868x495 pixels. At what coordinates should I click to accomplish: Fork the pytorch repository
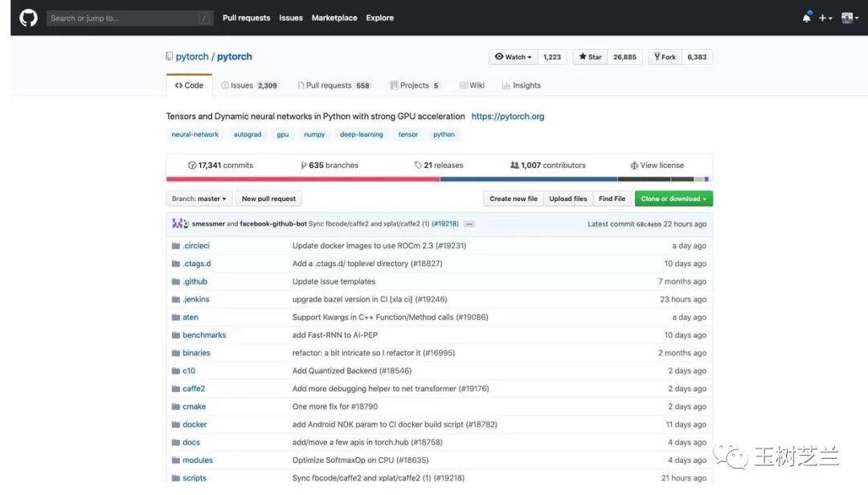665,57
